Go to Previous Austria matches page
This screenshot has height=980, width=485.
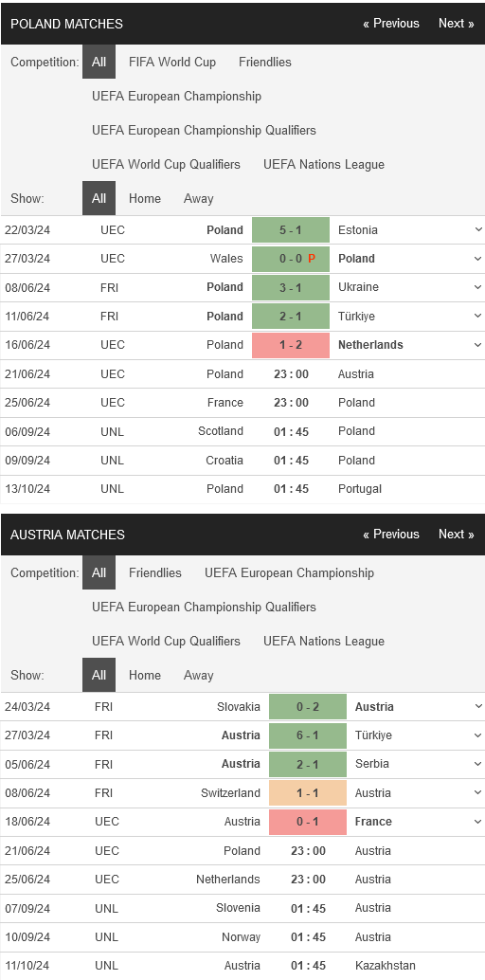[391, 535]
